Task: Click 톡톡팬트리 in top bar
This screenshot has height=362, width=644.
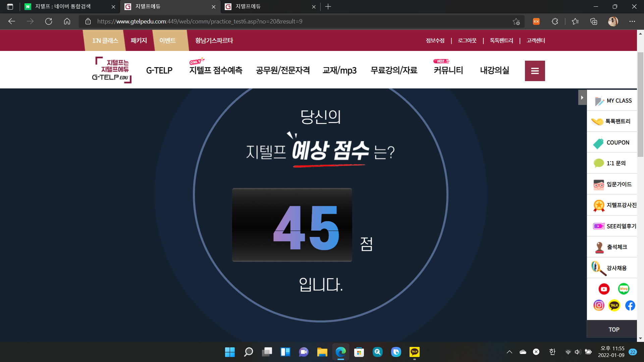Action: [x=501, y=41]
